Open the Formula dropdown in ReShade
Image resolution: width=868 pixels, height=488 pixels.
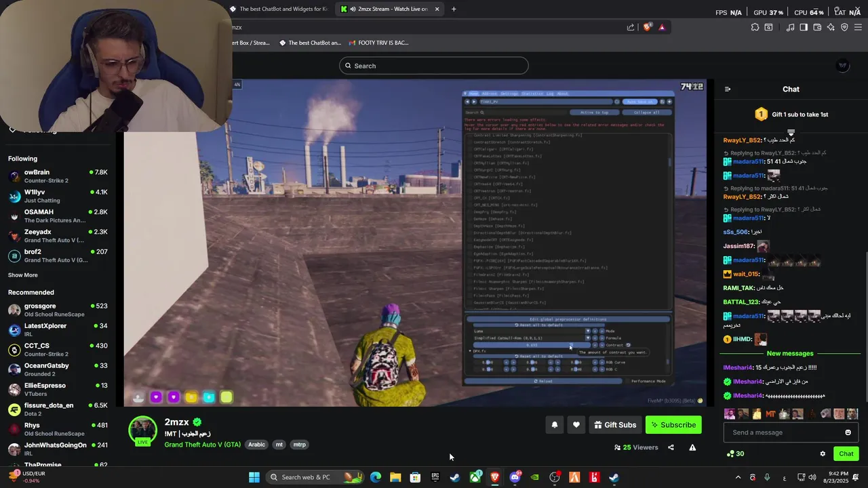[x=531, y=338]
